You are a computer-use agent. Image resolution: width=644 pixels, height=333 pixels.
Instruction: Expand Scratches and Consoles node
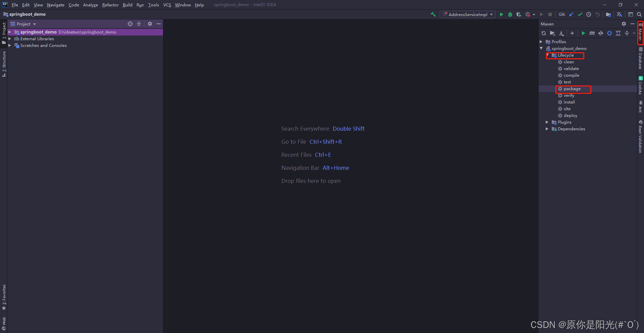click(x=10, y=46)
